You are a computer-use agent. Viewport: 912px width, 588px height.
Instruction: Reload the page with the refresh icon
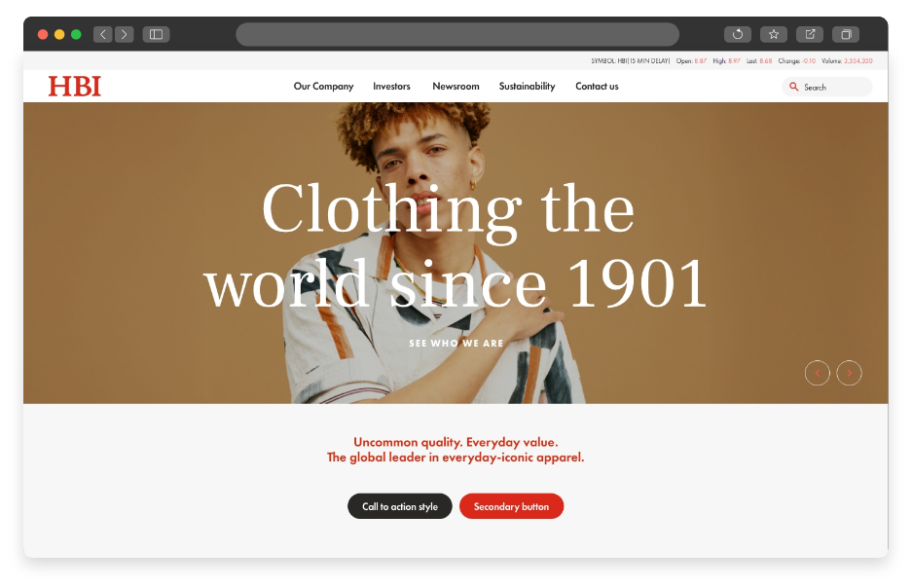click(x=738, y=34)
